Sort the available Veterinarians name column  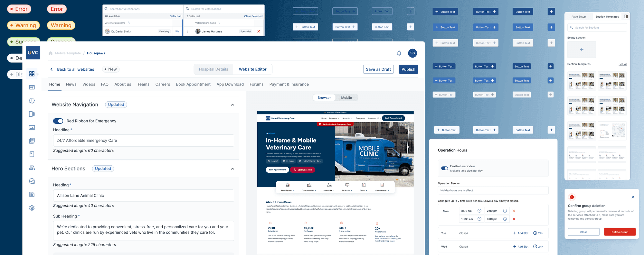pyautogui.click(x=129, y=23)
